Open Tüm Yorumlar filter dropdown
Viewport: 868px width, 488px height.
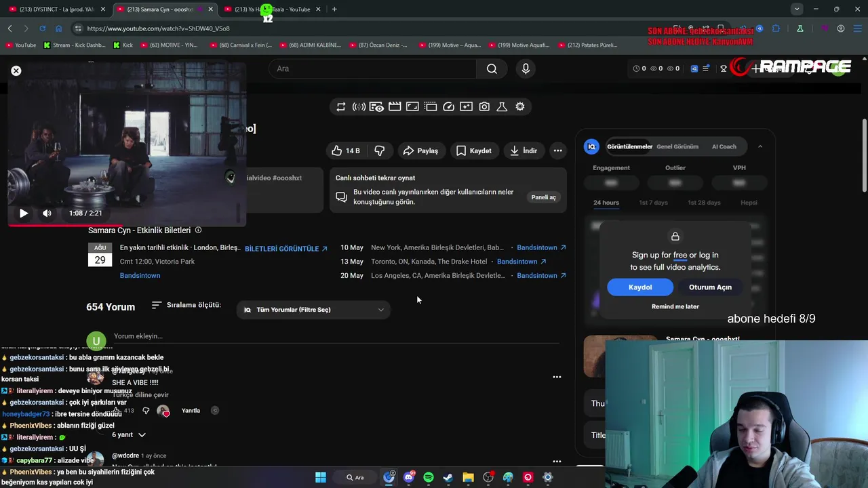313,310
